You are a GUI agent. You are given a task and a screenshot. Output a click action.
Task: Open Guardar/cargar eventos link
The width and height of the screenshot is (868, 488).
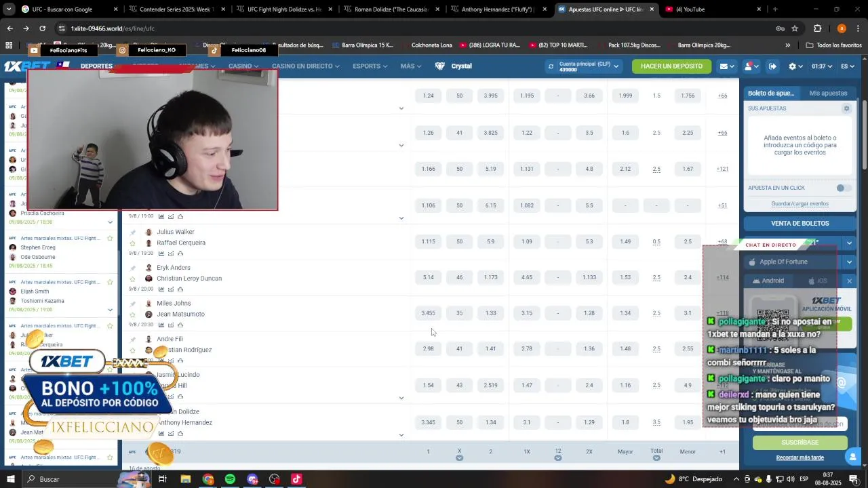pos(800,204)
